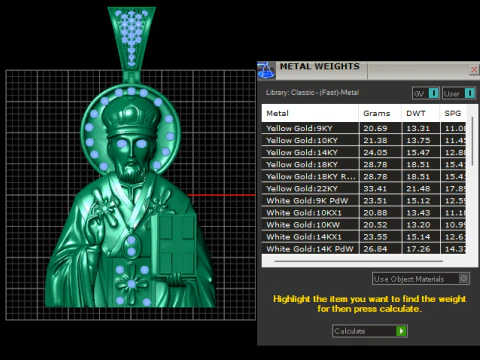480x360 pixels.
Task: Select White Gold:10KX1 row
Action: [364, 213]
